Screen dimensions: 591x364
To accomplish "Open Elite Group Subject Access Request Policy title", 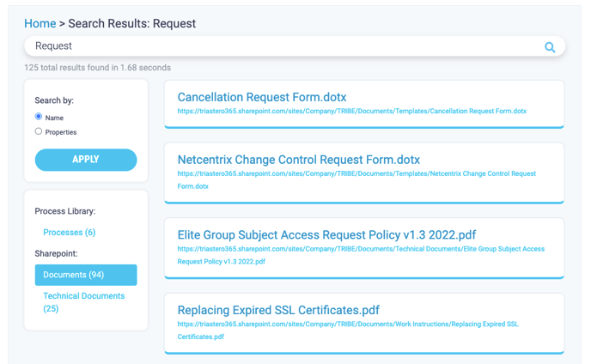I will [x=326, y=234].
